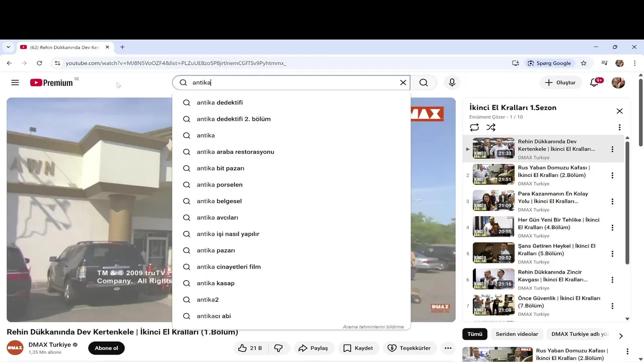Bookmark page with star icon

(x=584, y=63)
